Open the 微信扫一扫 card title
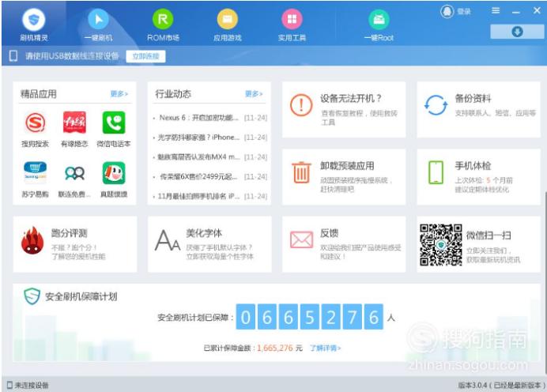 489,236
